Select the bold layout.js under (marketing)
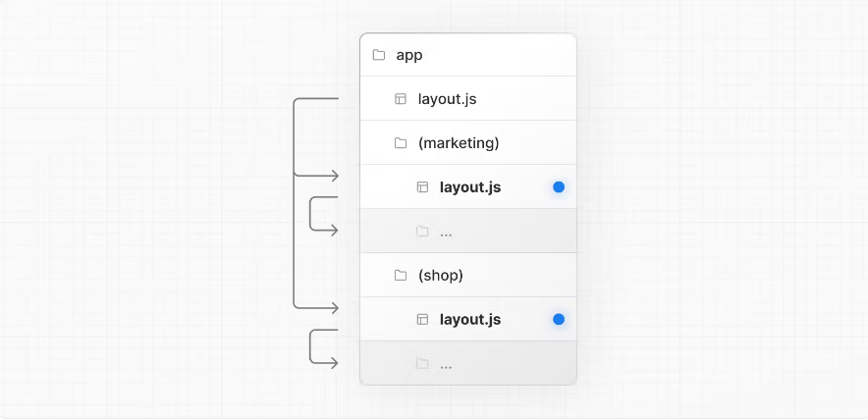868x420 pixels. [470, 187]
